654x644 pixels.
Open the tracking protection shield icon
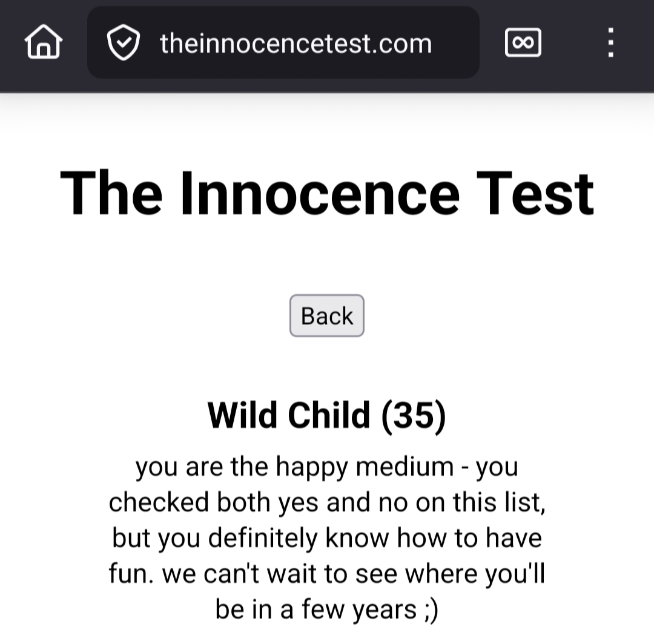click(x=124, y=44)
